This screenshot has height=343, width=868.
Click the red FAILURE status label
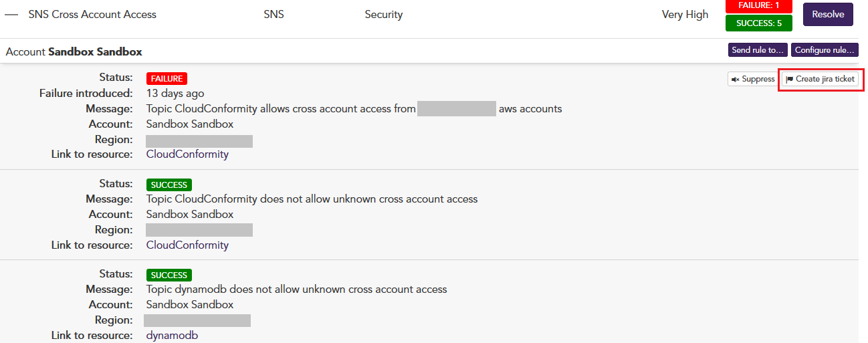[x=167, y=78]
